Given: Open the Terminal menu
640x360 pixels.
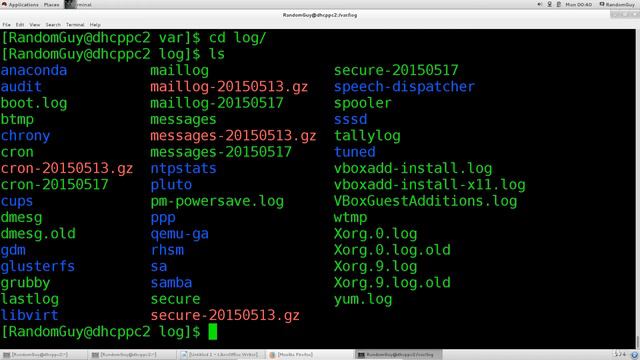Looking at the screenshot, I should 75,25.
